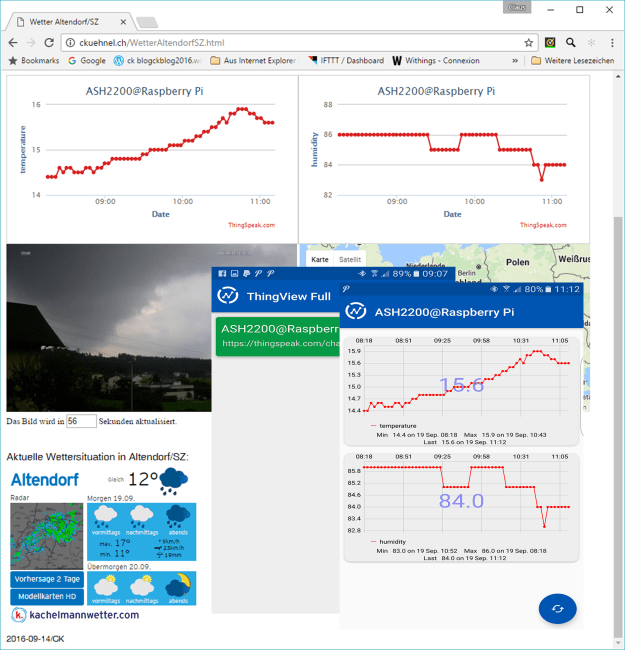This screenshot has width=625, height=650.
Task: Click the magnifier search extension icon
Action: [x=571, y=42]
